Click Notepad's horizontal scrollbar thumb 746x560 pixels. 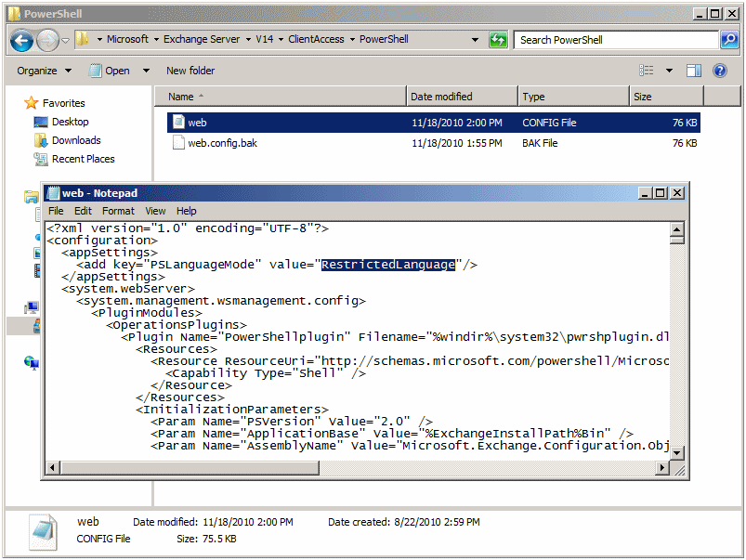(x=190, y=468)
